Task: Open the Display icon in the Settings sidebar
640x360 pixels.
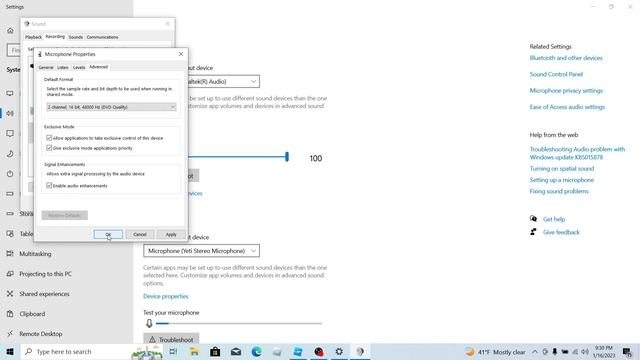Action: pyautogui.click(x=10, y=93)
